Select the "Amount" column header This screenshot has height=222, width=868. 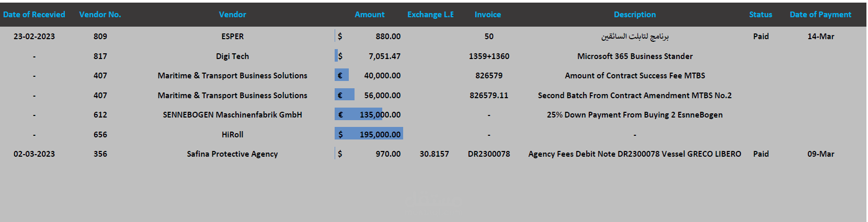click(x=369, y=15)
